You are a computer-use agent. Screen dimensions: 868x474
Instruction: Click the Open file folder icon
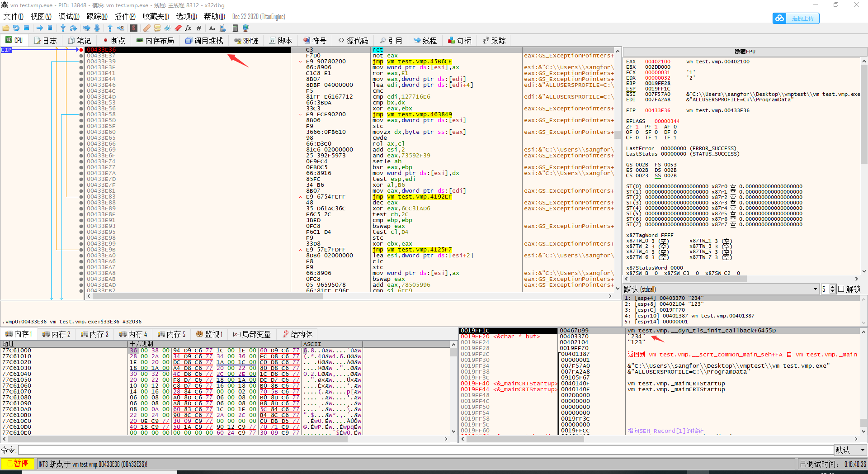[x=6, y=28]
